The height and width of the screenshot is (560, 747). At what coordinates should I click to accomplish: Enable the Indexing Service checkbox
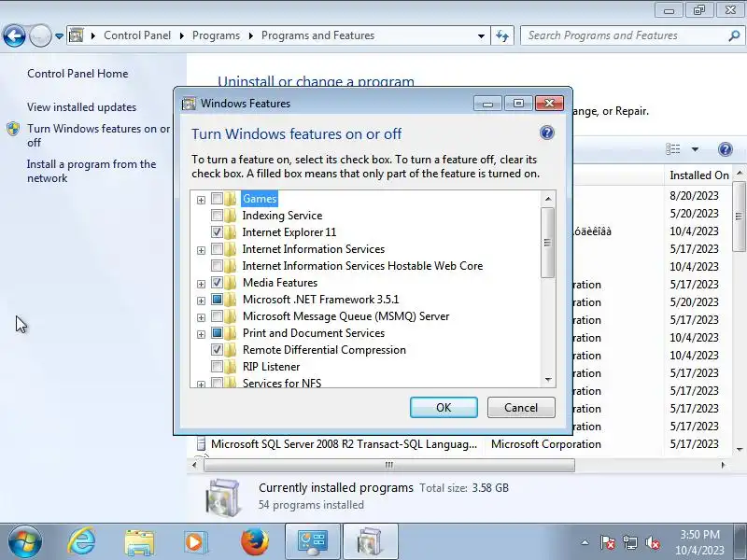click(217, 216)
